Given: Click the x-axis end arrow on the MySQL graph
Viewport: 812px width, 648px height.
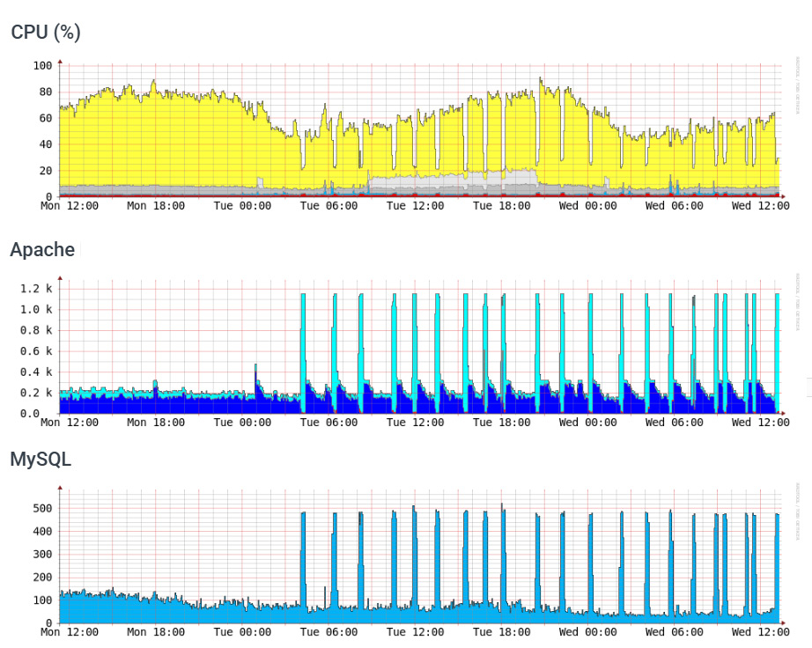Looking at the screenshot, I should 782,622.
